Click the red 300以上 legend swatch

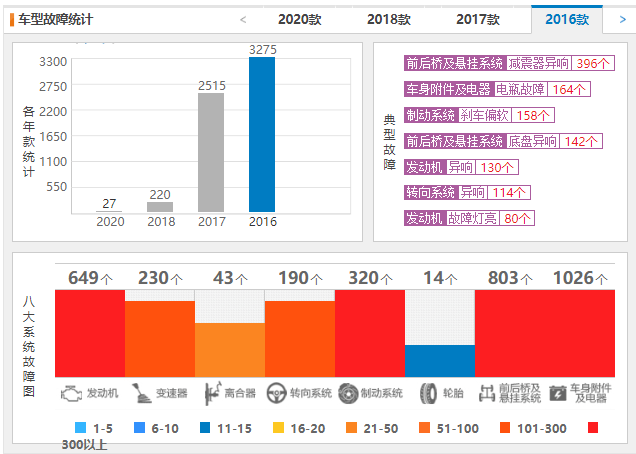[x=593, y=428]
